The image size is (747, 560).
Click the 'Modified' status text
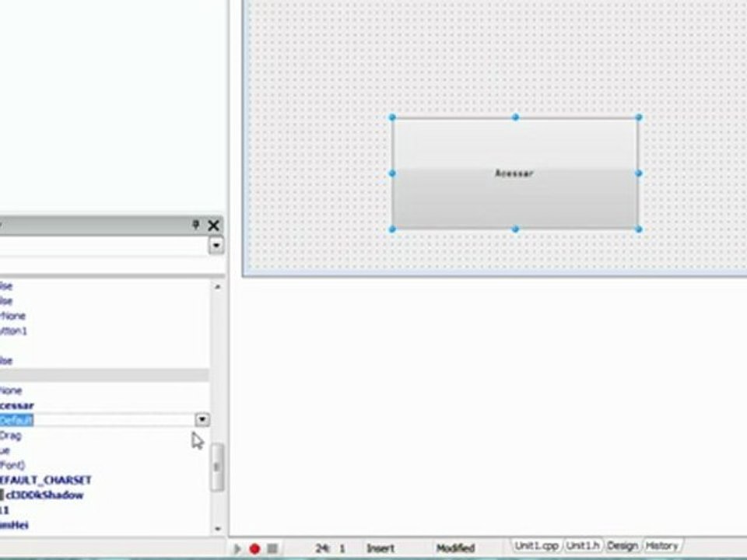(455, 548)
